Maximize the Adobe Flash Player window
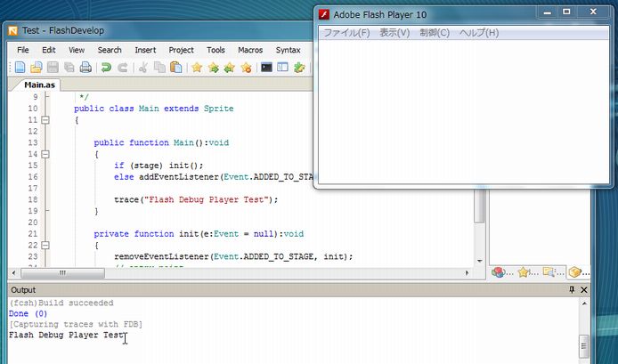 click(566, 12)
